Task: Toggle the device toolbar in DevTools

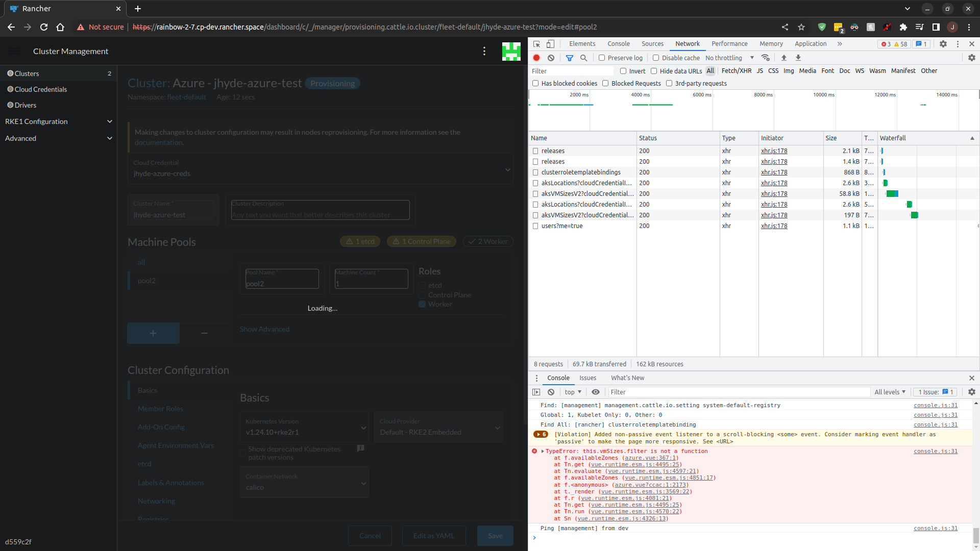Action: click(550, 44)
